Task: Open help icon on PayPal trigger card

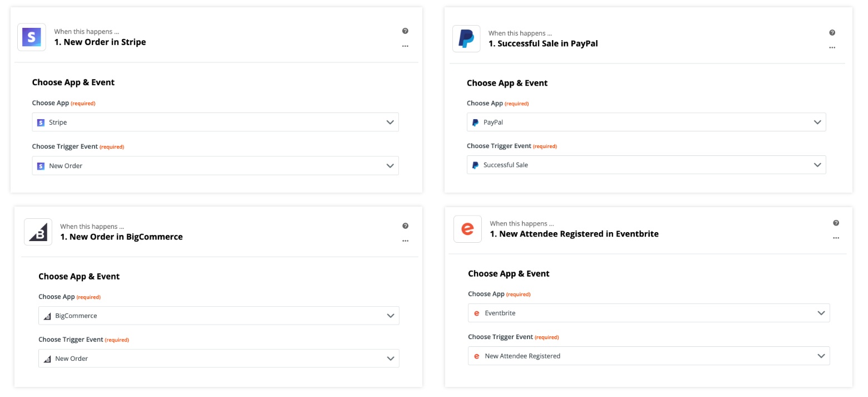Action: 832,33
